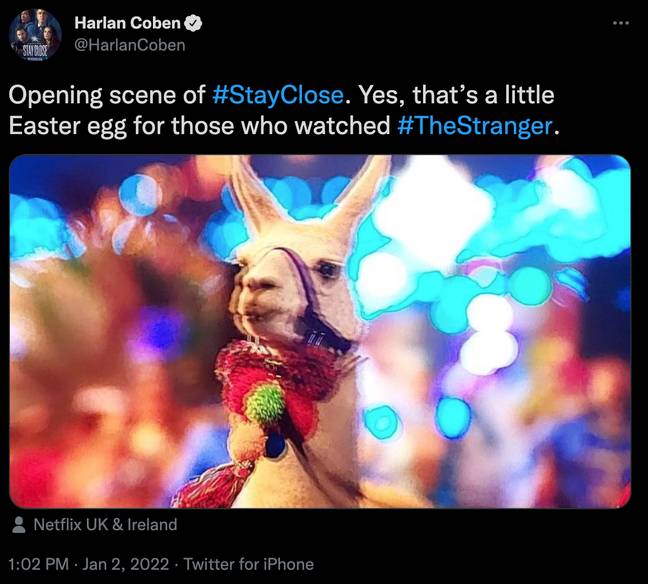Screen dimensions: 648x584
Task: Click the tagged Netflix UK & Ireland account
Action: [x=105, y=524]
